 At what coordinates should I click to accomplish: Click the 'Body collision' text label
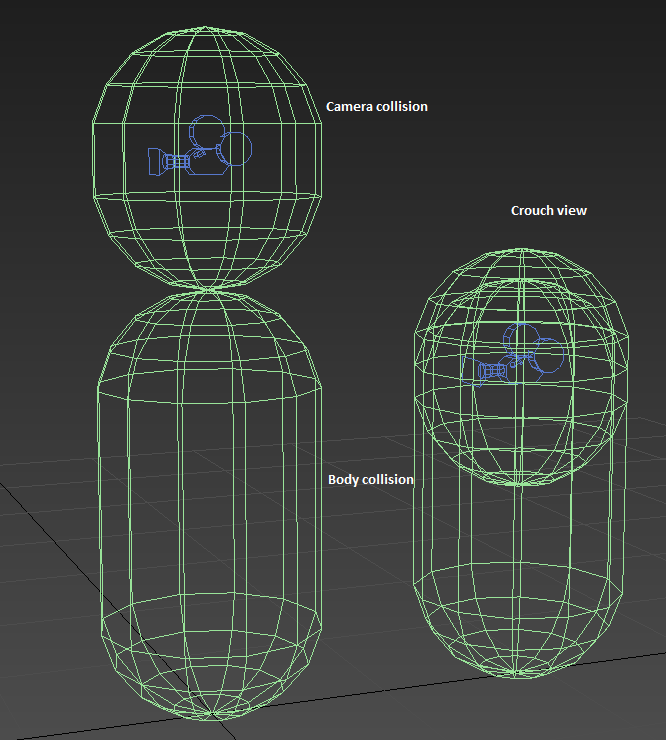pos(371,479)
